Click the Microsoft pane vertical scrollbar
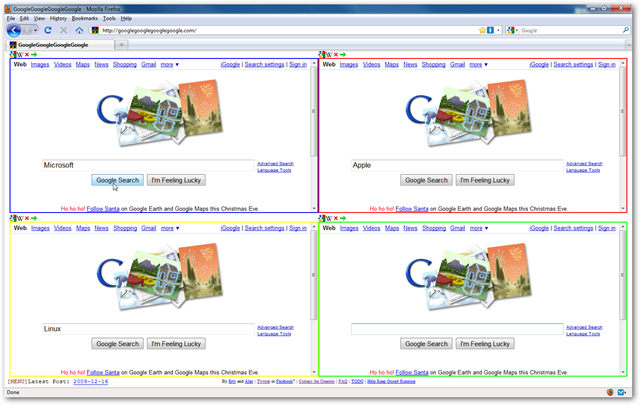 [314, 135]
